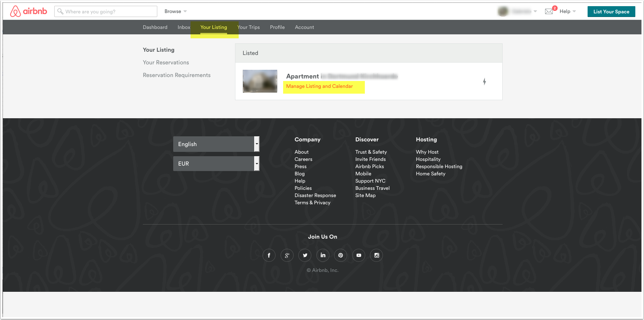
Task: Open Disaster Response footer link
Action: tap(315, 195)
